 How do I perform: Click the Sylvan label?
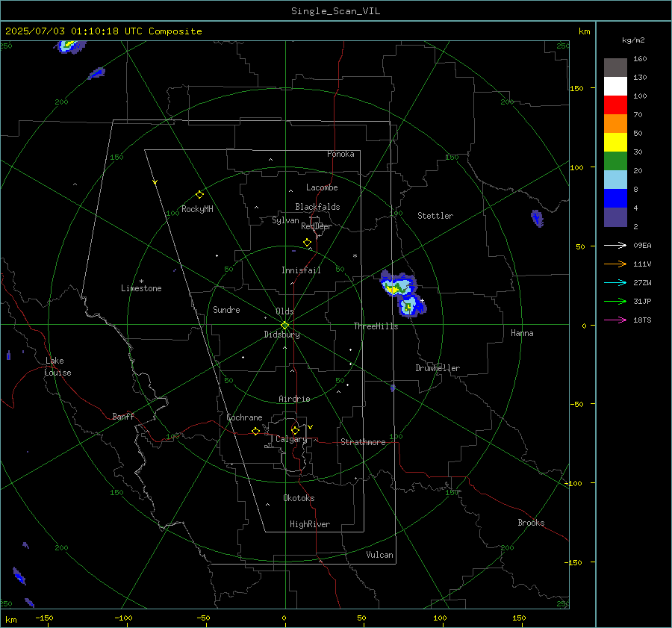pyautogui.click(x=285, y=221)
